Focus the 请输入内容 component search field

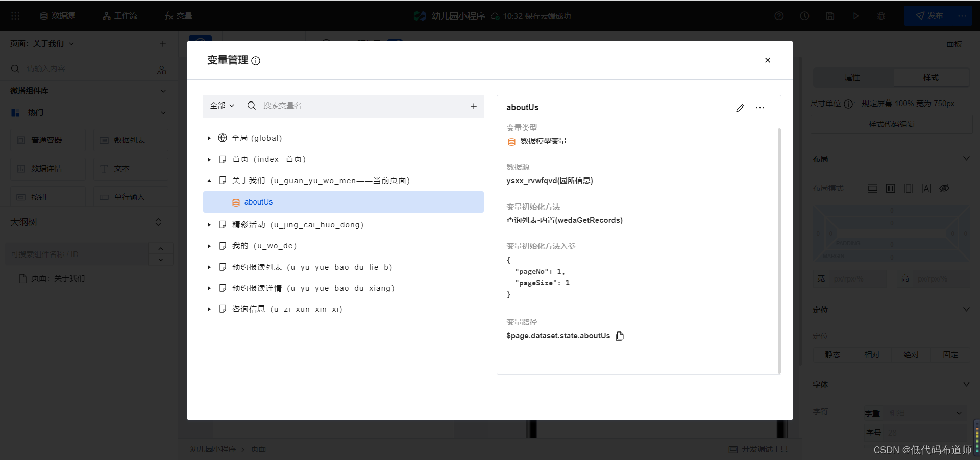coord(82,69)
